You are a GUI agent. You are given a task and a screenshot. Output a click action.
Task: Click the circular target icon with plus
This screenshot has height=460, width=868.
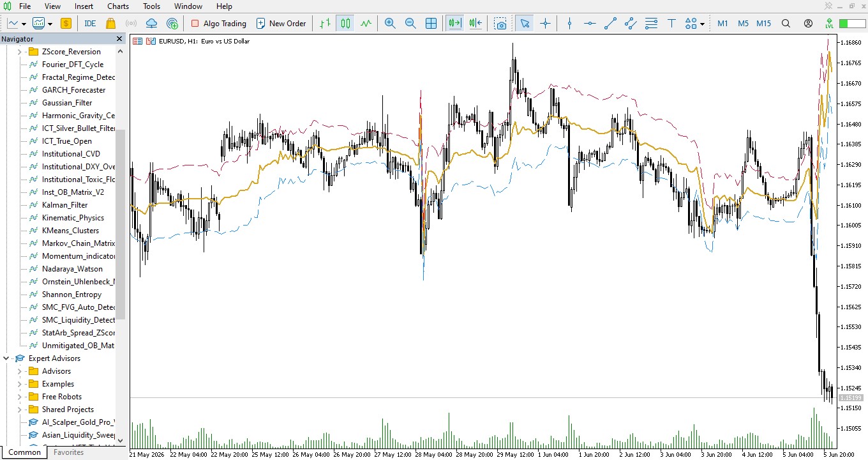172,24
